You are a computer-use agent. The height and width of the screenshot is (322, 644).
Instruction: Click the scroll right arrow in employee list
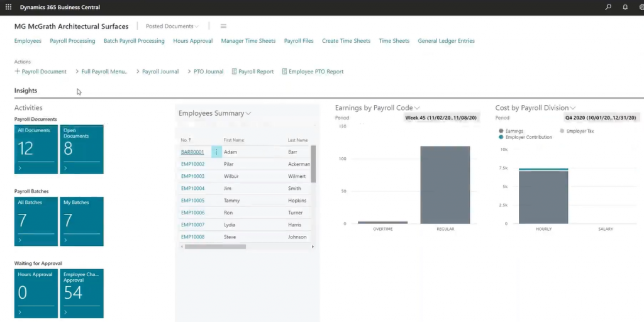313,247
